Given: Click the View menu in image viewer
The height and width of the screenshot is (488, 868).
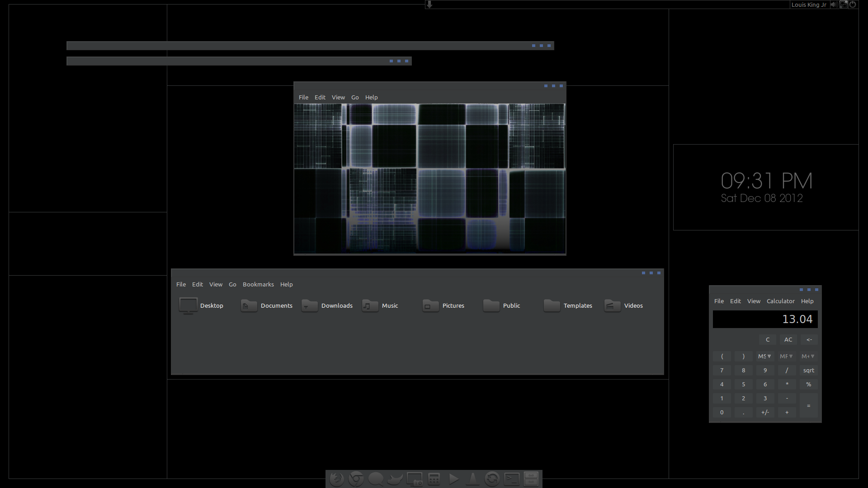Looking at the screenshot, I should [337, 97].
